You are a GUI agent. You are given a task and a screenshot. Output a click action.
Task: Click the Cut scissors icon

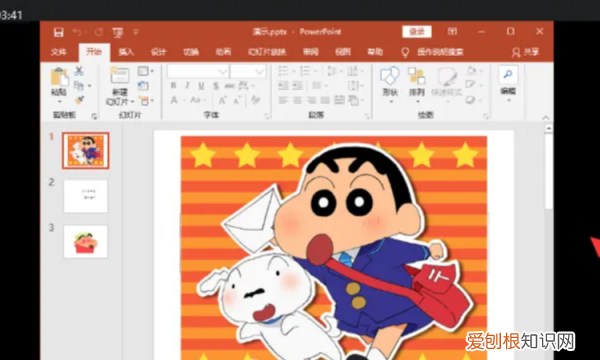pos(79,71)
